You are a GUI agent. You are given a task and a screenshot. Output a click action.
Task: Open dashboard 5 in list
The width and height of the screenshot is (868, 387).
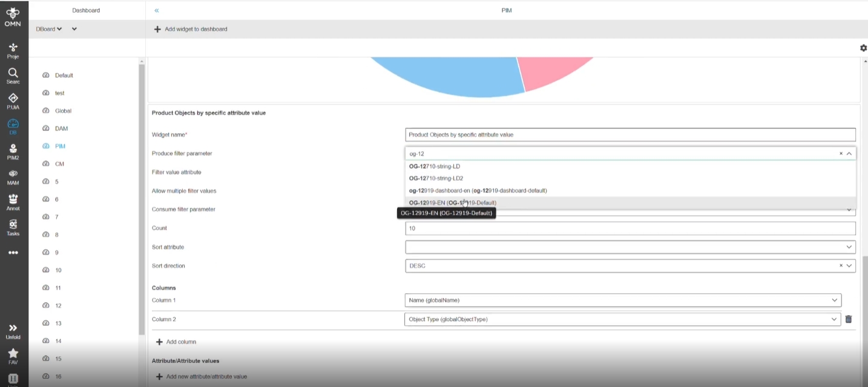56,181
